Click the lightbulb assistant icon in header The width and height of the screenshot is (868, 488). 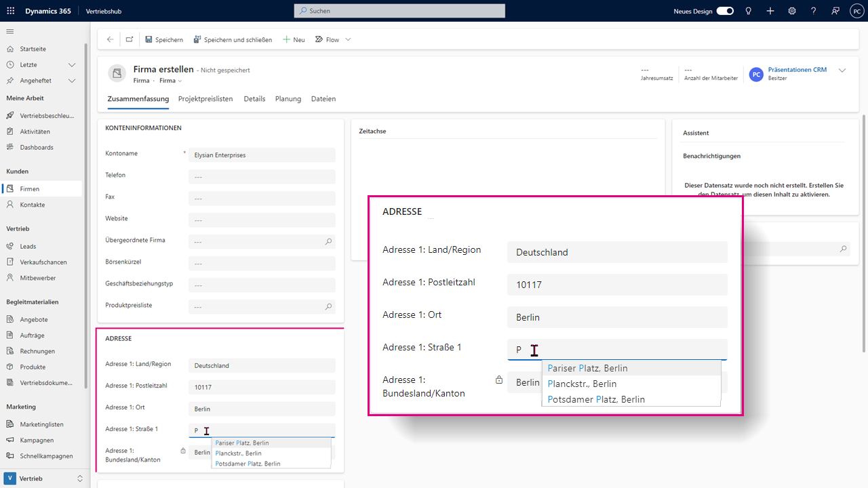pyautogui.click(x=749, y=12)
